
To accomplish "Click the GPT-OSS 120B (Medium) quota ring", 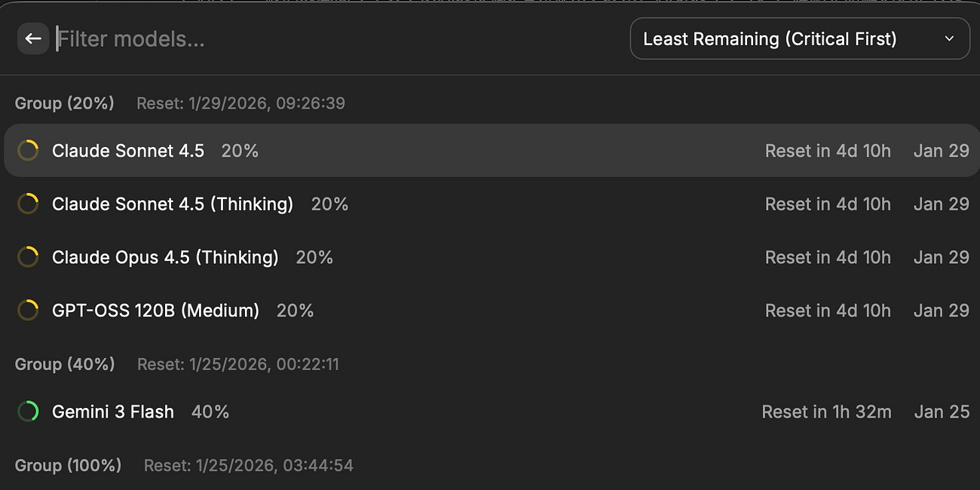I will (28, 310).
